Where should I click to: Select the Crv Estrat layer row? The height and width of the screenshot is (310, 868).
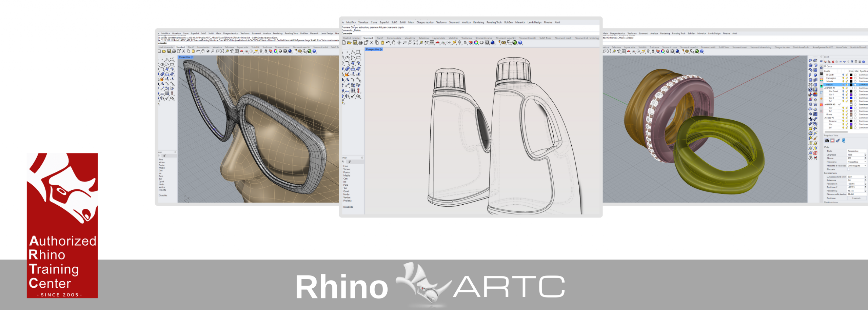(846, 91)
